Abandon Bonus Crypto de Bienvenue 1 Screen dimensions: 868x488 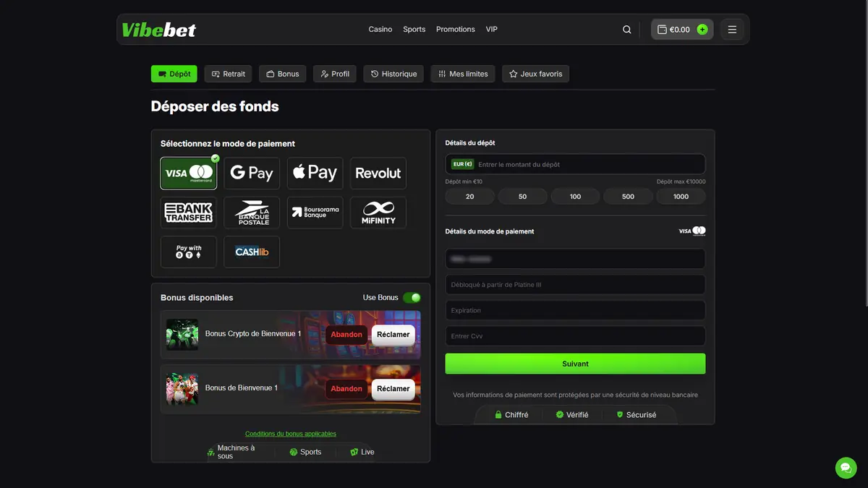point(346,335)
